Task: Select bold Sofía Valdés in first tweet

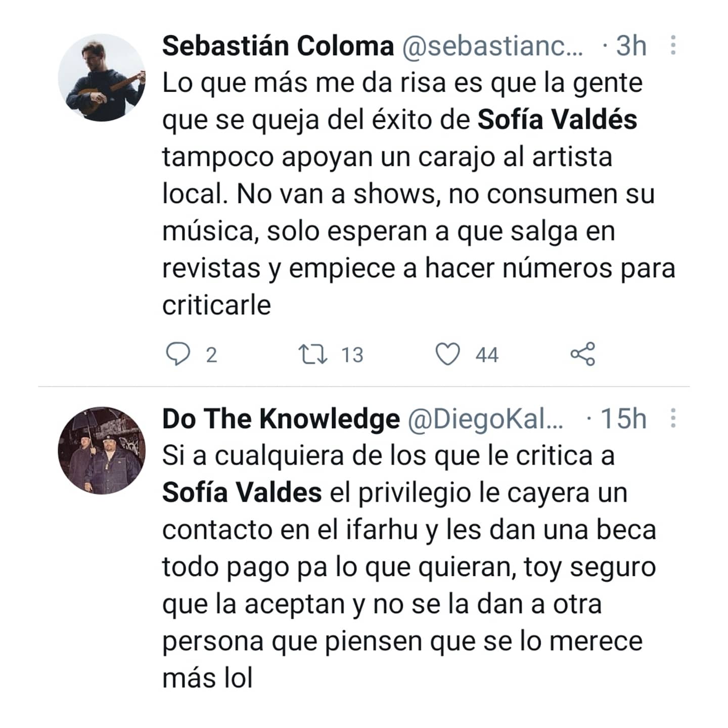Action: 557,120
